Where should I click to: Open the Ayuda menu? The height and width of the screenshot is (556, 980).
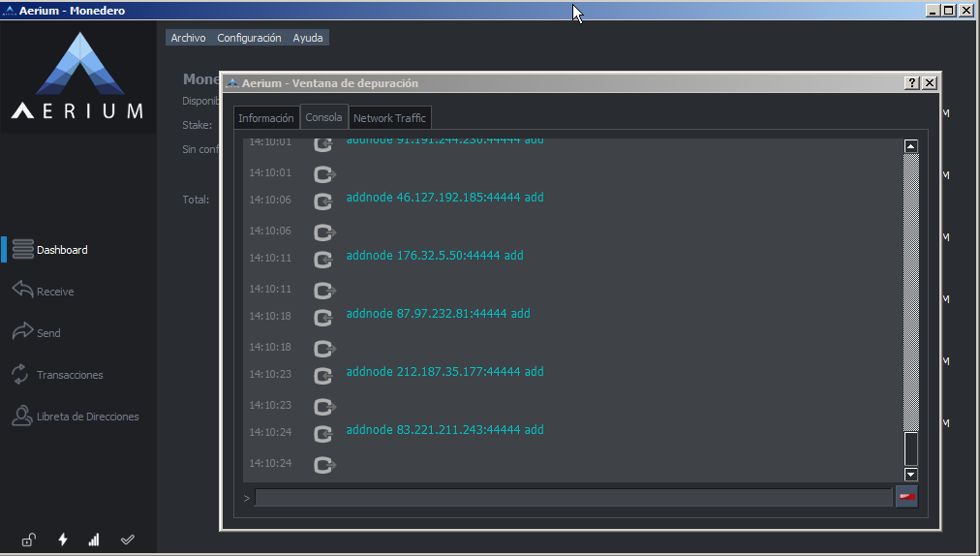[x=308, y=38]
